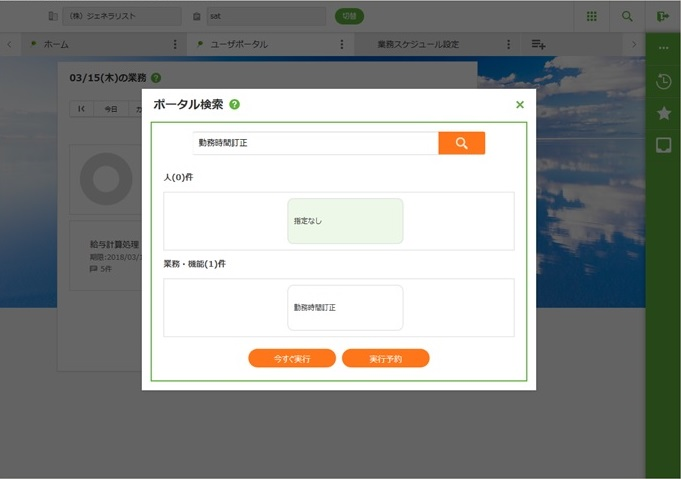The image size is (681, 479).
Task: Click the 5件 comment count
Action: (x=101, y=269)
